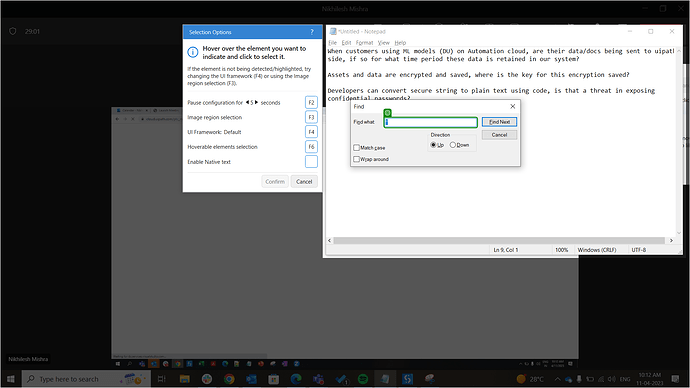Screen dimensions: 690x388
Task: Click 'Ln 9, Col 1' in status bar
Action: [506, 250]
